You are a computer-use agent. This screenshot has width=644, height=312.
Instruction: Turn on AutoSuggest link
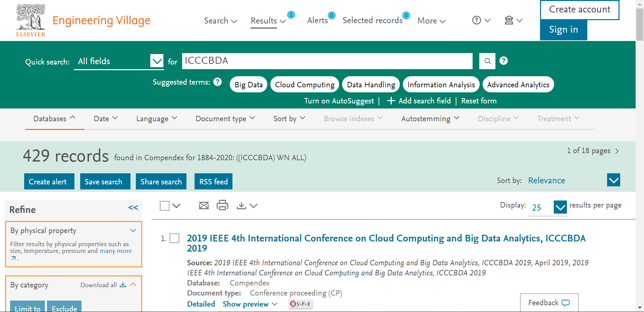click(339, 101)
